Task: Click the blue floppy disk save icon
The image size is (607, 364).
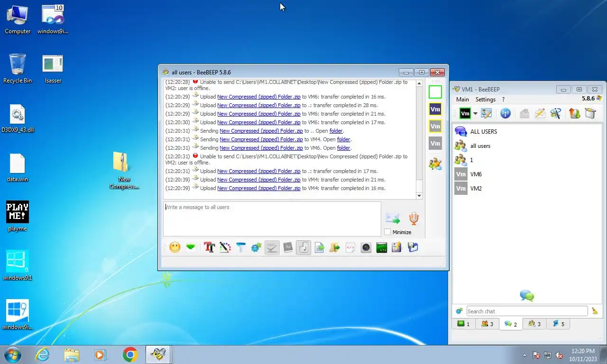Action: click(413, 247)
